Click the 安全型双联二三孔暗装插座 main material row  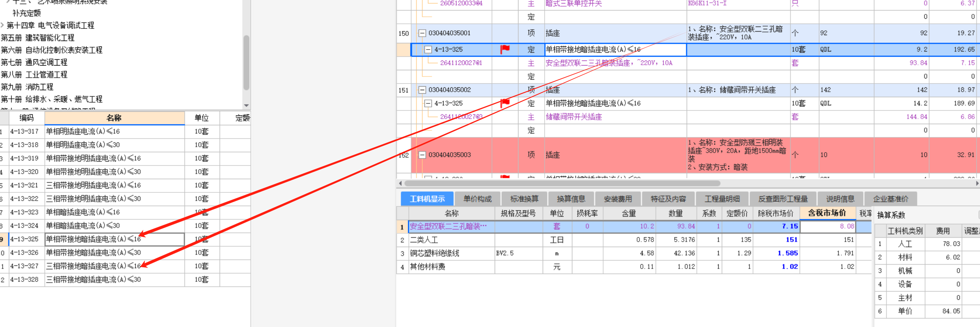(x=688, y=63)
